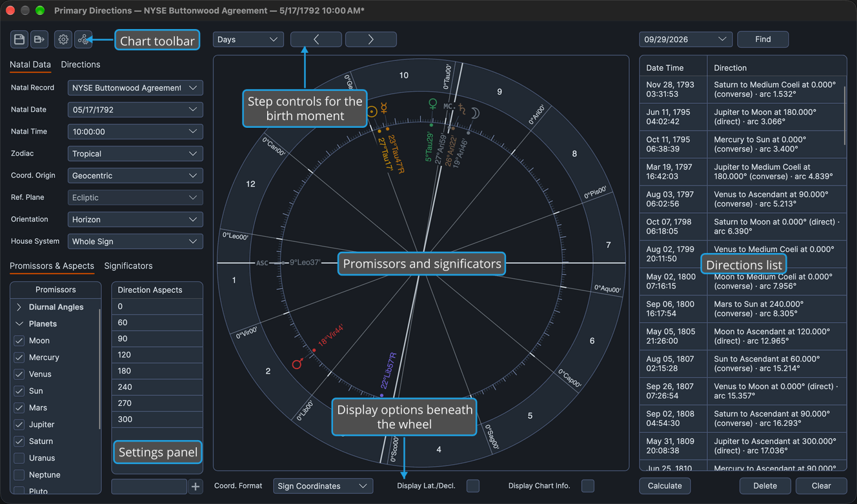Click the Date Time column header
Viewport: 857px width, 504px height.
tap(673, 68)
